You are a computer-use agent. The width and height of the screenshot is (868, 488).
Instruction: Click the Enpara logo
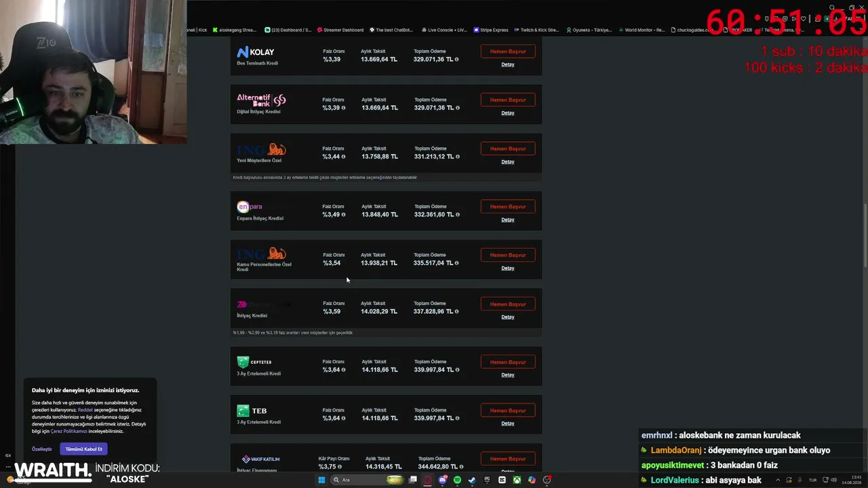(250, 207)
